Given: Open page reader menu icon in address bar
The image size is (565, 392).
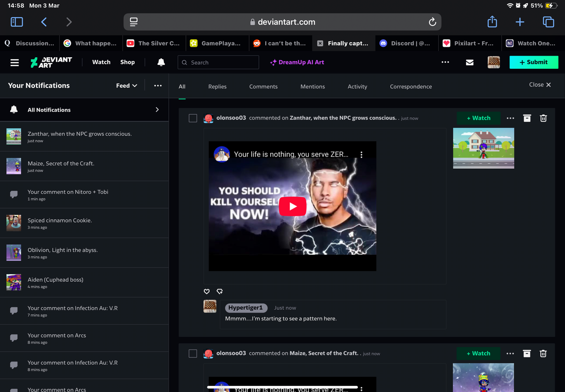Looking at the screenshot, I should (x=134, y=22).
